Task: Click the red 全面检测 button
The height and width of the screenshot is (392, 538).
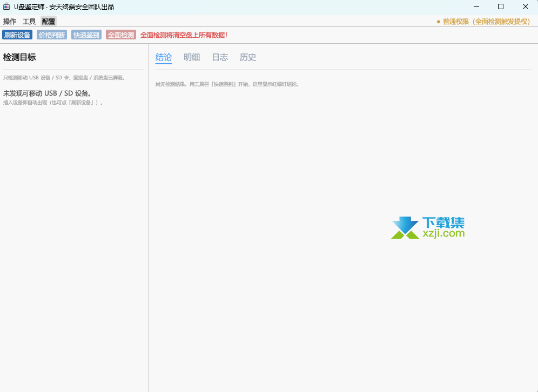Action: click(x=121, y=35)
